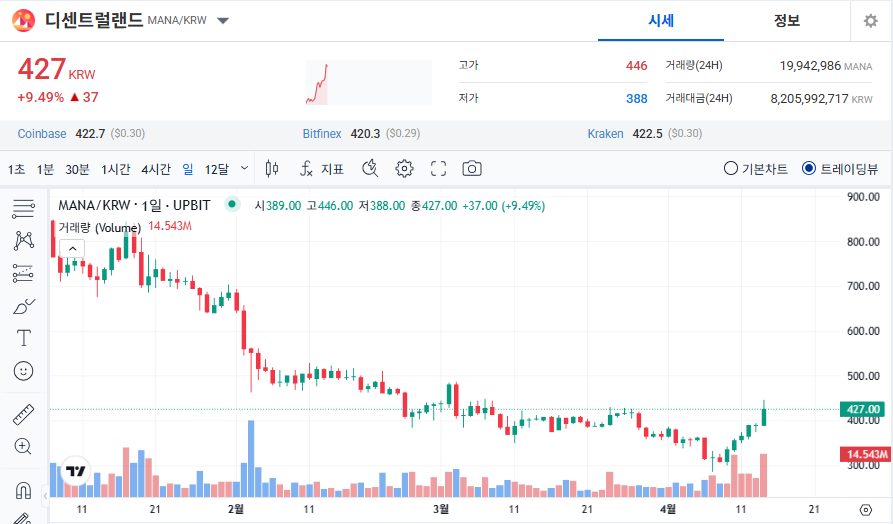
Task: Select the 30분 interval
Action: click(77, 169)
